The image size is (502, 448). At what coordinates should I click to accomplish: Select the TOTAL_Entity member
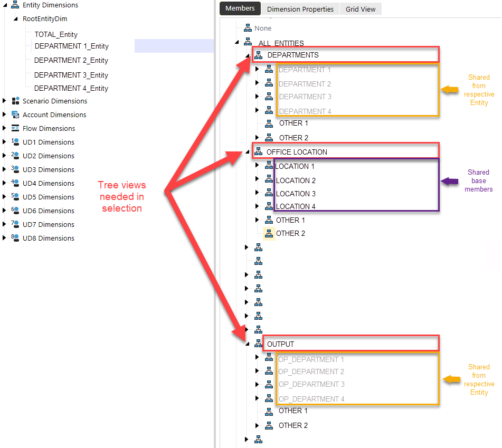[x=54, y=34]
